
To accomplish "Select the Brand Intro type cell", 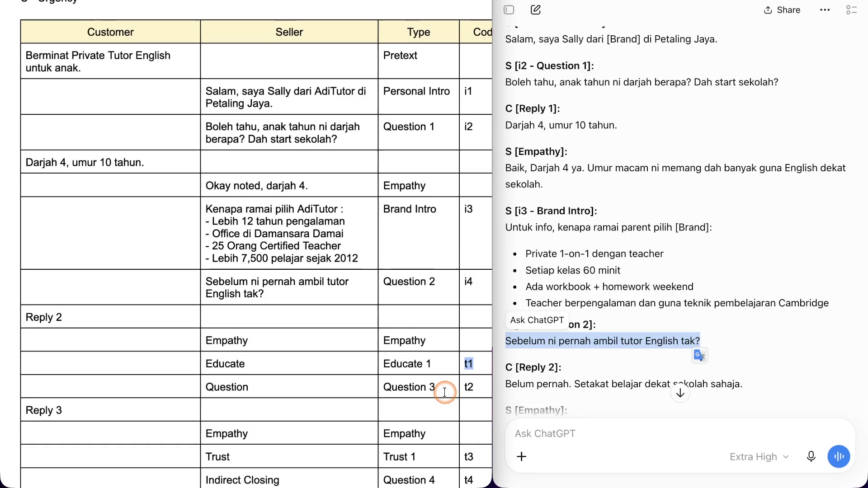I will [x=419, y=233].
